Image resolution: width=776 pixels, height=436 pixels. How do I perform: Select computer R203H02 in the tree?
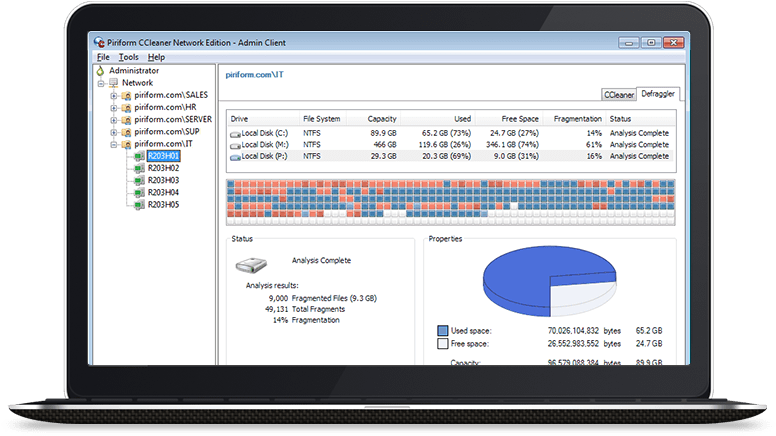163,168
